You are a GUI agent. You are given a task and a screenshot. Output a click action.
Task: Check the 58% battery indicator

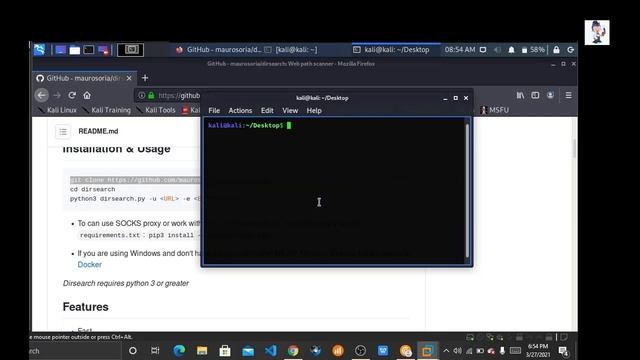(533, 50)
